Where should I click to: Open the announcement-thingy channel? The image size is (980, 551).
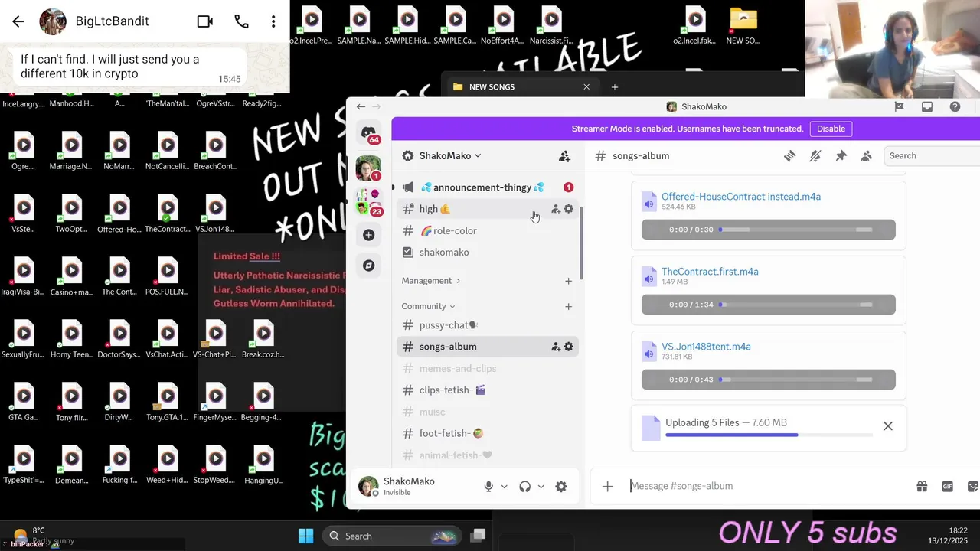point(487,187)
